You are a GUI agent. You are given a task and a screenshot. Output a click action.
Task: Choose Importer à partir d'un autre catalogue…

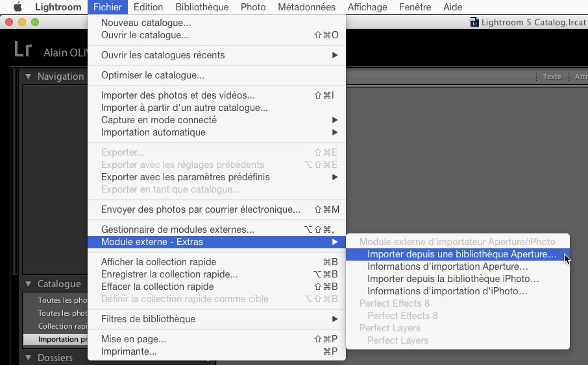217,108
